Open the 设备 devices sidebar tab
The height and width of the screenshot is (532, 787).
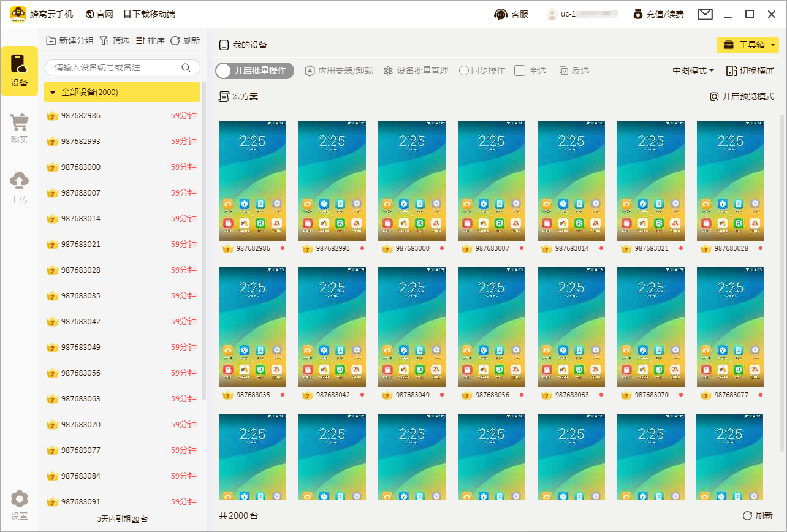pos(19,71)
